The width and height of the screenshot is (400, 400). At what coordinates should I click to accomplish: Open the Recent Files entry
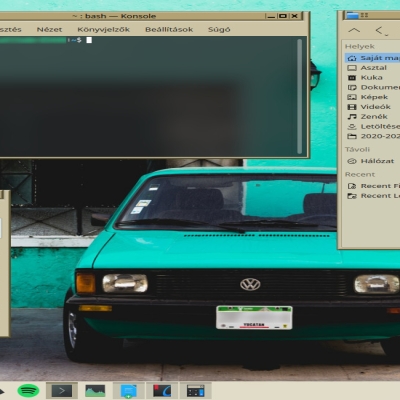pos(372,186)
